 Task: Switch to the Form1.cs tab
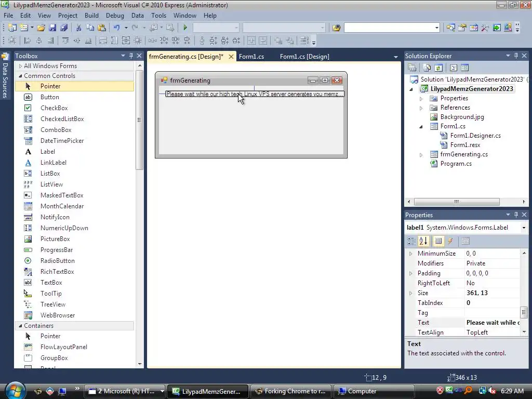[x=251, y=57]
